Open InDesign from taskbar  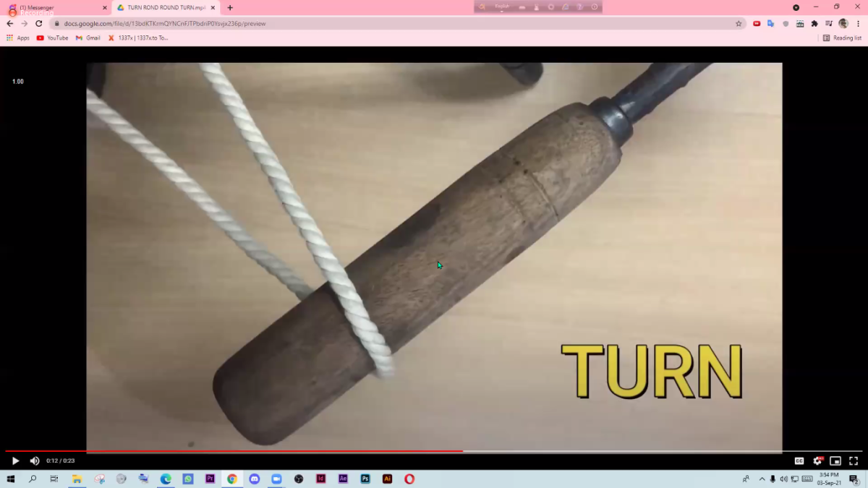[x=320, y=479]
